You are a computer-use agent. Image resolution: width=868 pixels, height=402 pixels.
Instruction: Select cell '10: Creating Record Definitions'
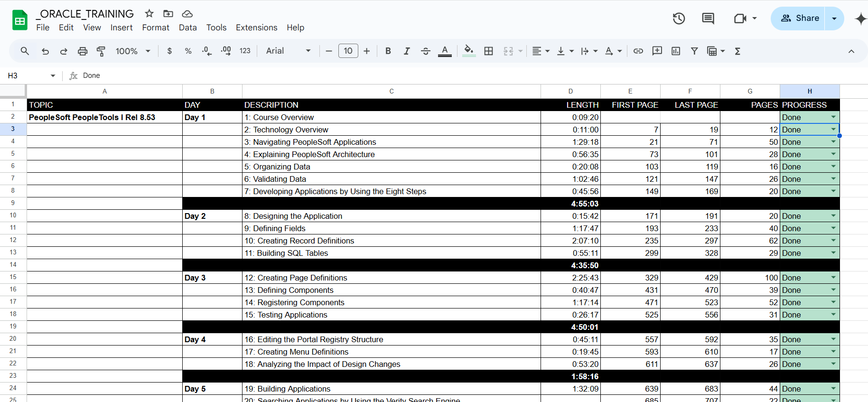[392, 241]
